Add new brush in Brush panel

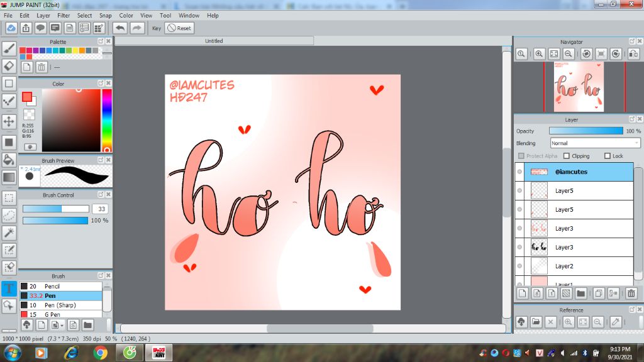pos(42,325)
